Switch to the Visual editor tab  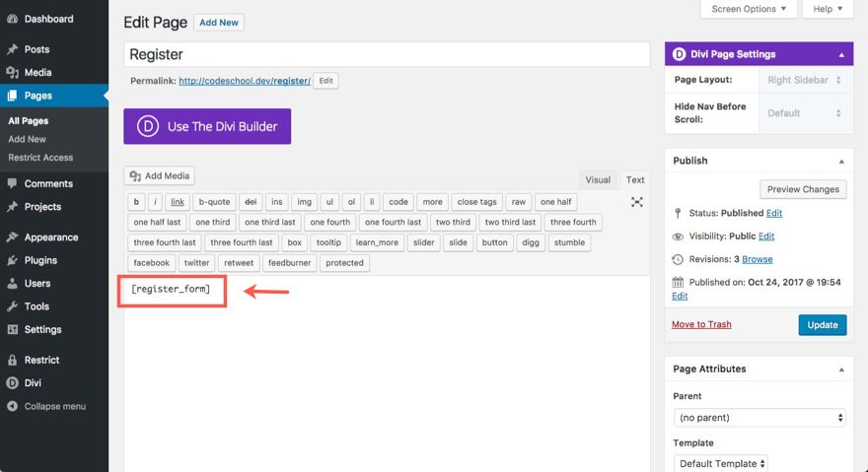pos(598,180)
